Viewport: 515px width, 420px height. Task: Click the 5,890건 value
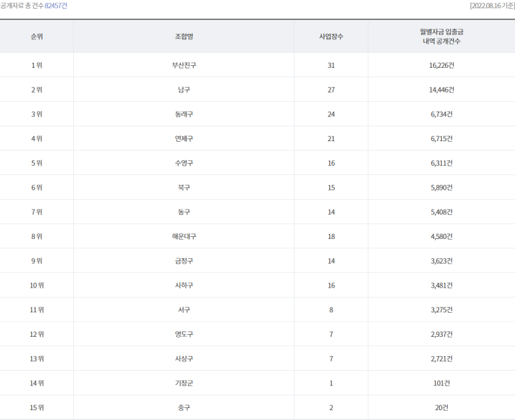tap(442, 187)
